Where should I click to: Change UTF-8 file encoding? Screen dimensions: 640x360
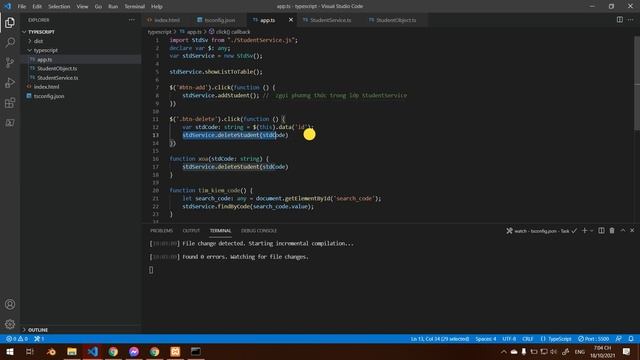(x=509, y=339)
